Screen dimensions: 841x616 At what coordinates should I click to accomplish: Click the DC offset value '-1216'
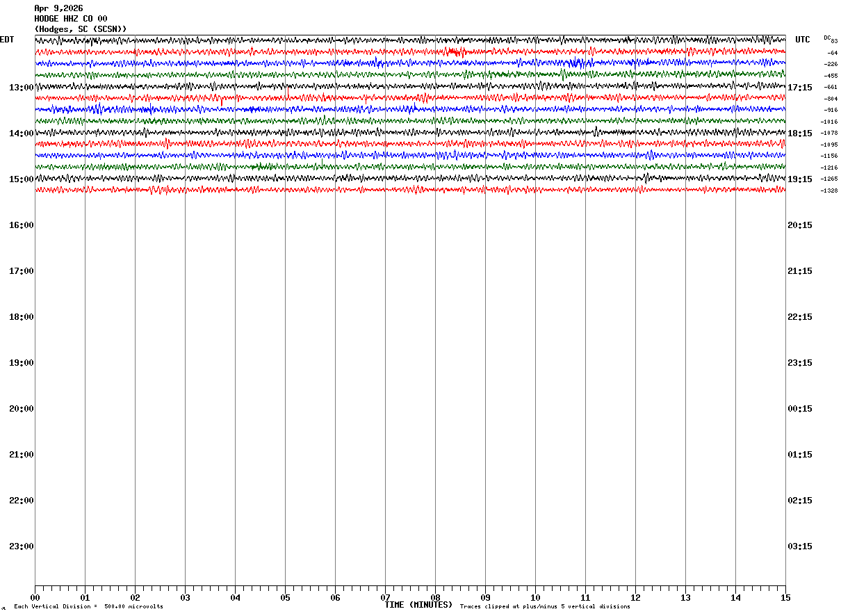[x=829, y=168]
